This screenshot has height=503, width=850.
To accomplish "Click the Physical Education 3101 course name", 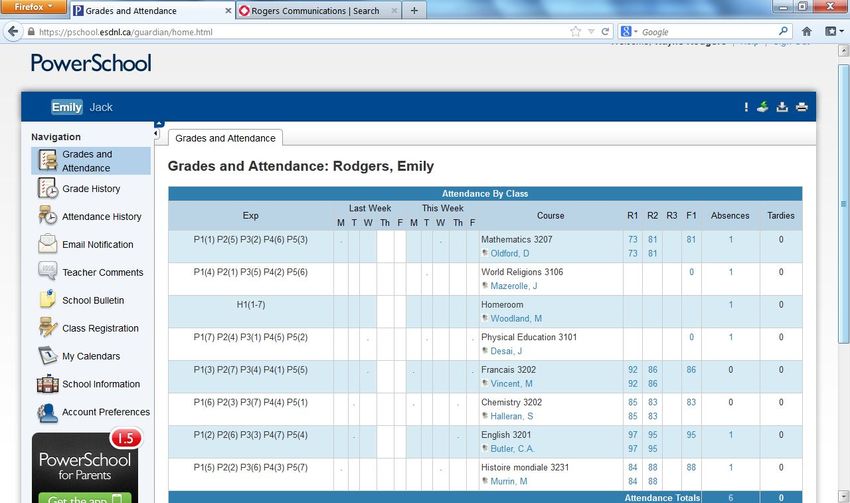I will [x=529, y=337].
